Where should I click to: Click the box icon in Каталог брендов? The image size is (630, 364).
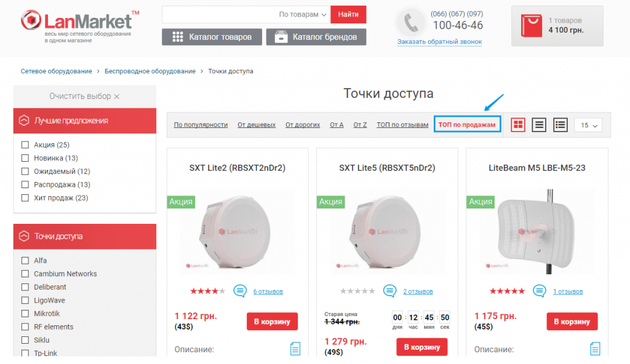[x=281, y=37]
